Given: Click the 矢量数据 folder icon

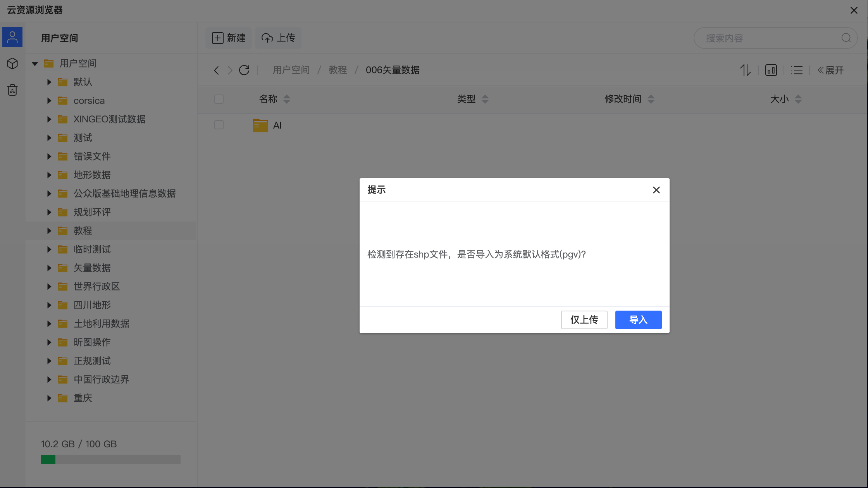Looking at the screenshot, I should click(63, 268).
